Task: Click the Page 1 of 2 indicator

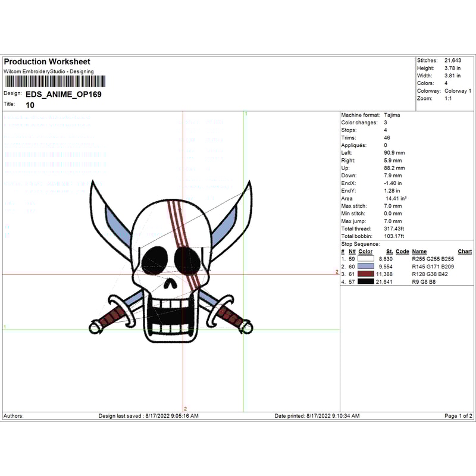Action: (x=458, y=416)
